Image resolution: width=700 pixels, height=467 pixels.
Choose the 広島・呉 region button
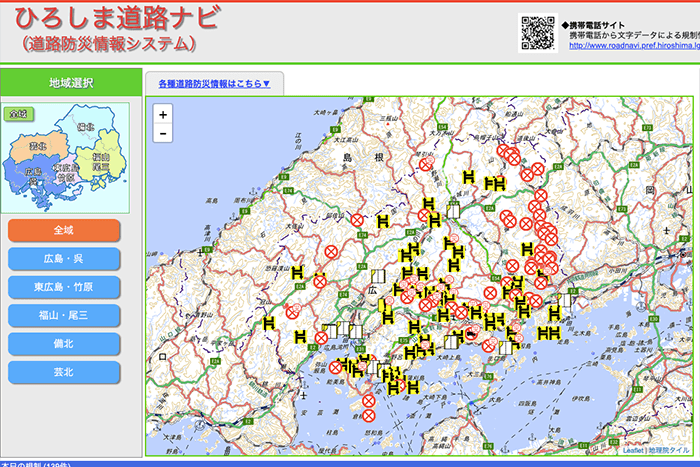(64, 259)
